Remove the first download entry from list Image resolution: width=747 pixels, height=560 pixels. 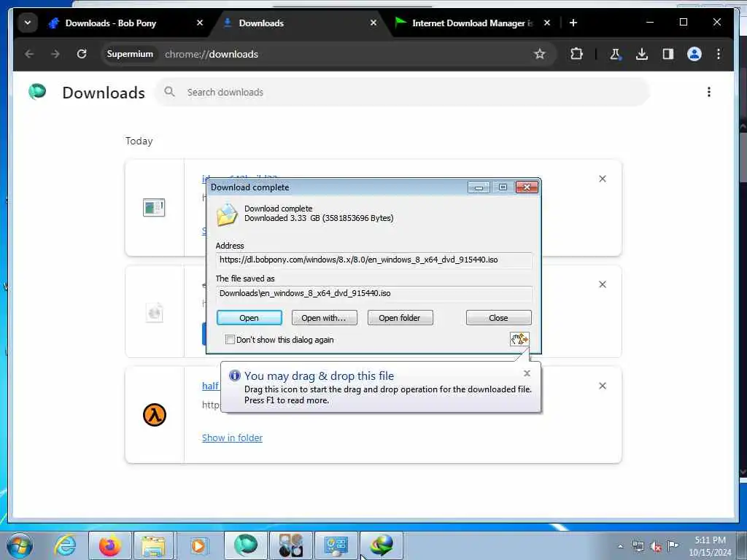[603, 179]
